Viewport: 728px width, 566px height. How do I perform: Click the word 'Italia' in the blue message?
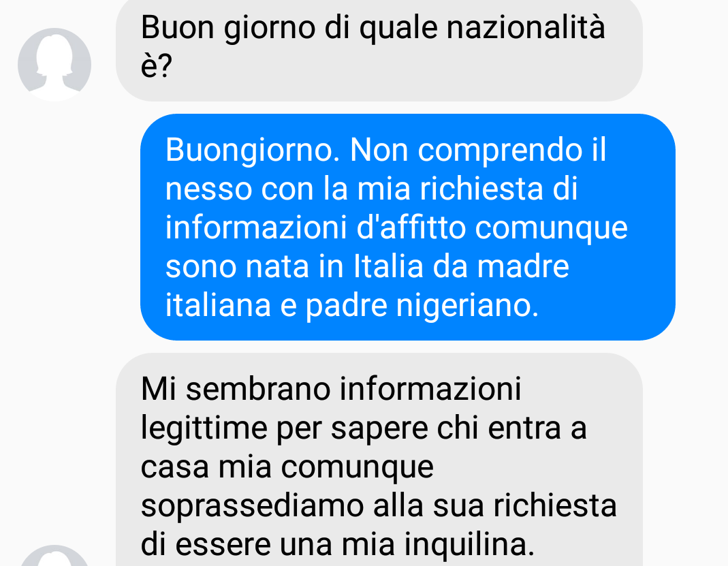pyautogui.click(x=388, y=267)
